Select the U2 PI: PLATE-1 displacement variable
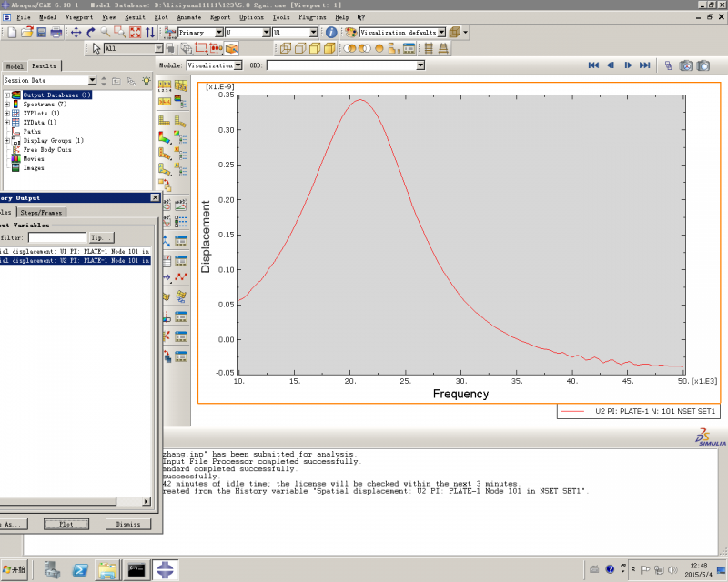728x582 pixels. click(73, 261)
